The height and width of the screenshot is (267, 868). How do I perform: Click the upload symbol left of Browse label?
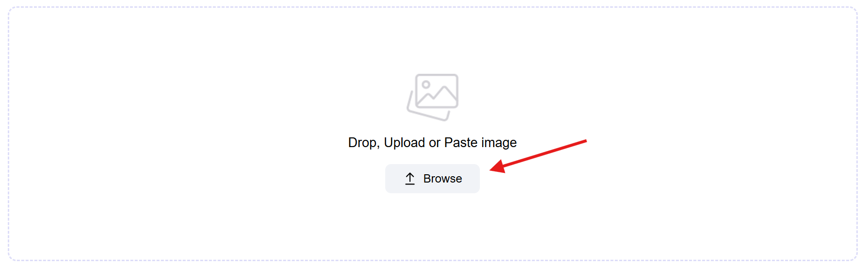coord(410,179)
